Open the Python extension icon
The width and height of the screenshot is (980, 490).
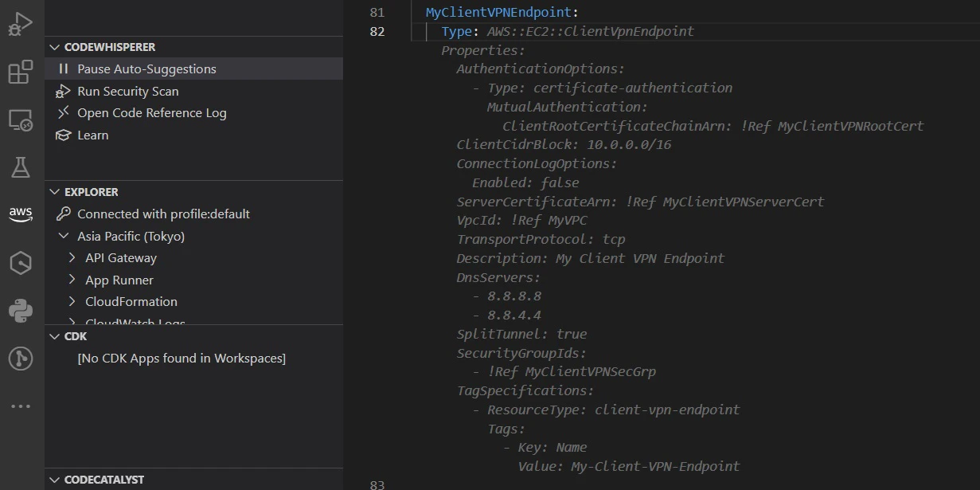21,311
